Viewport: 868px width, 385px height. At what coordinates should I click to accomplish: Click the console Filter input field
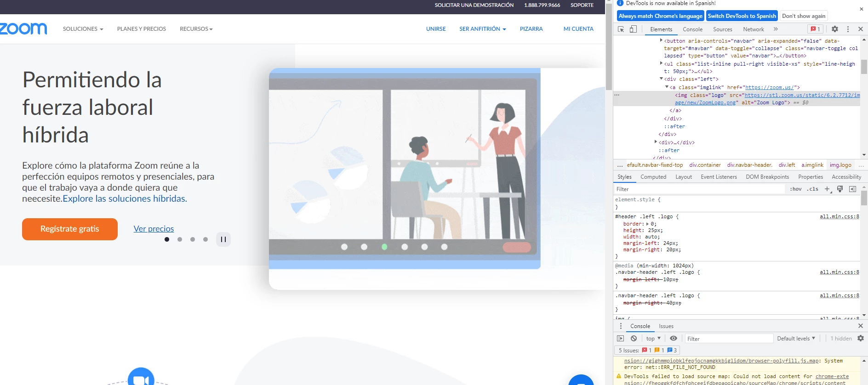pos(729,339)
